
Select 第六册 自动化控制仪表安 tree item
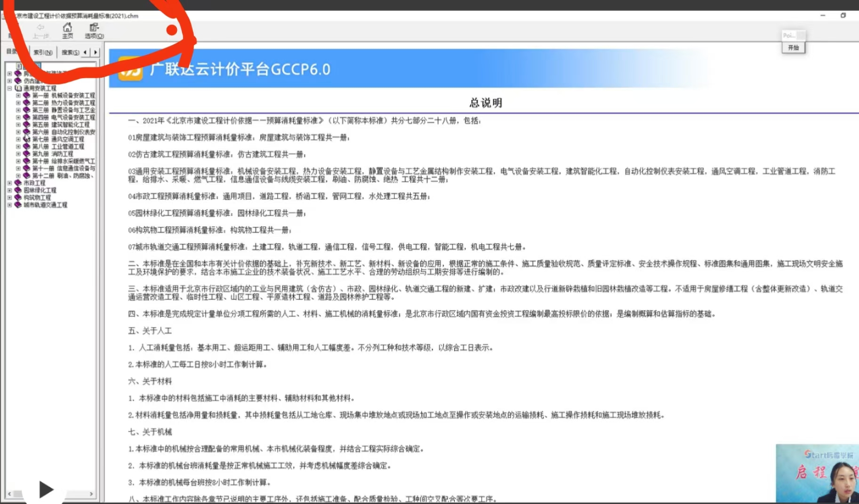pyautogui.click(x=64, y=132)
